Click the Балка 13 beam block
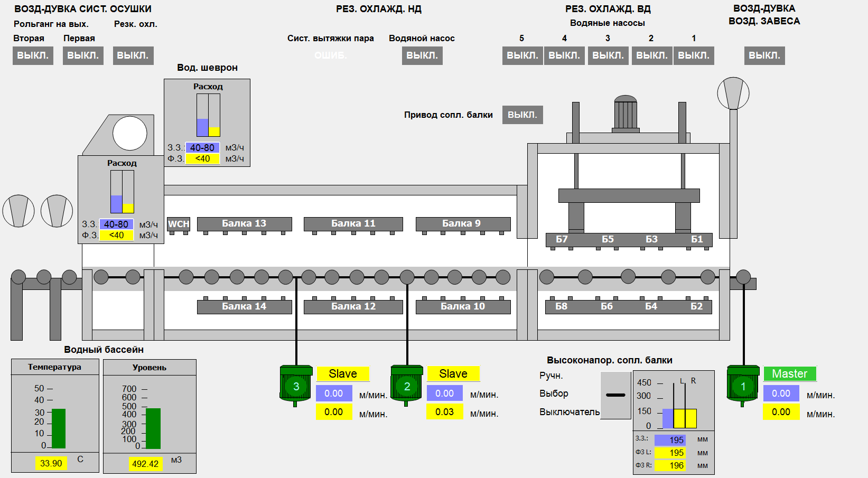The image size is (868, 478). [244, 224]
